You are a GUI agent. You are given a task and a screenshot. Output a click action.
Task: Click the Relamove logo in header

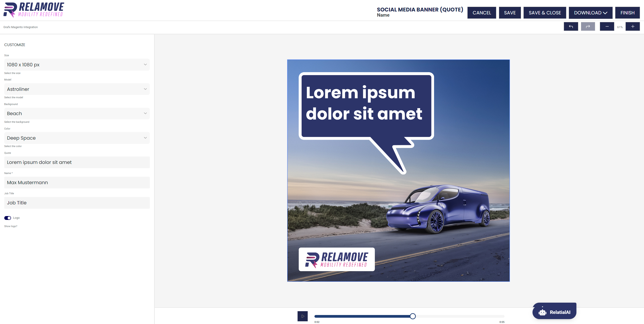point(34,10)
